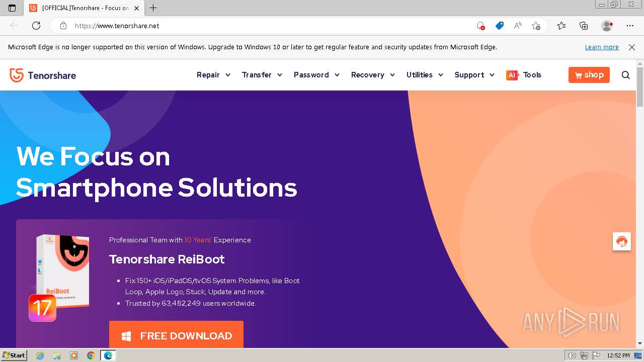
Task: Select Edge in the taskbar
Action: coord(108,355)
